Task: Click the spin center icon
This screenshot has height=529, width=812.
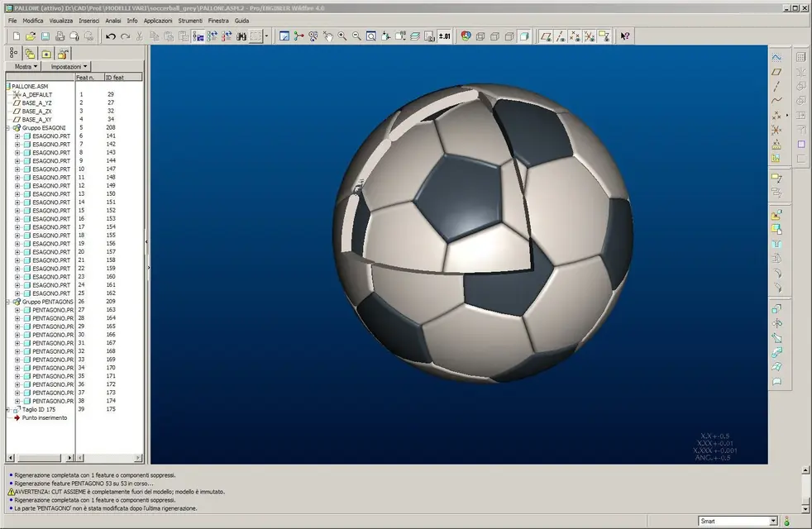Action: [x=299, y=36]
